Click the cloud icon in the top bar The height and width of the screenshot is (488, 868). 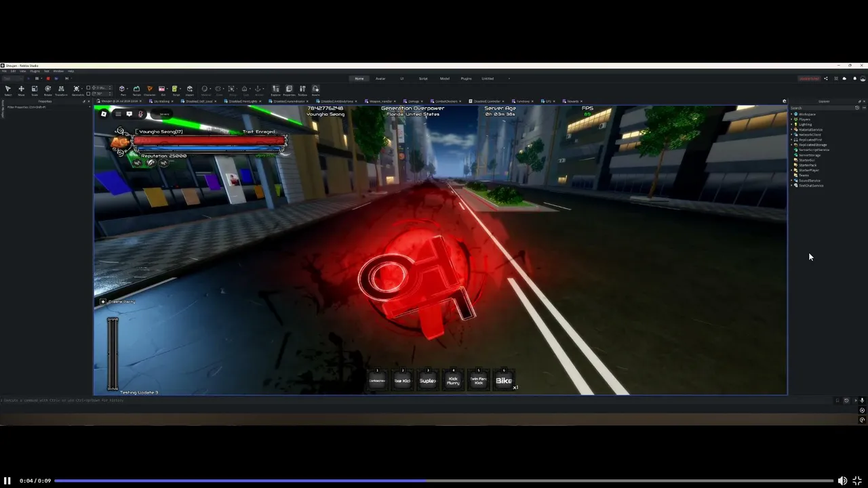[844, 79]
